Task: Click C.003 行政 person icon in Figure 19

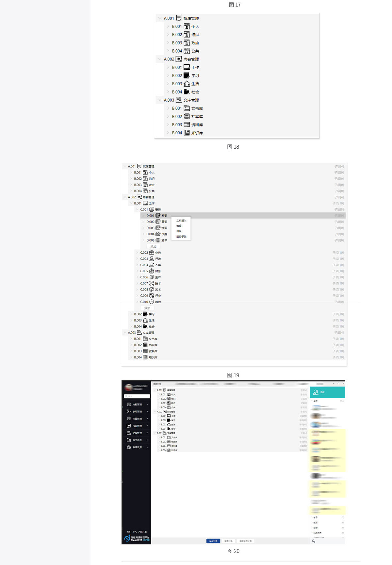Action: click(x=152, y=258)
